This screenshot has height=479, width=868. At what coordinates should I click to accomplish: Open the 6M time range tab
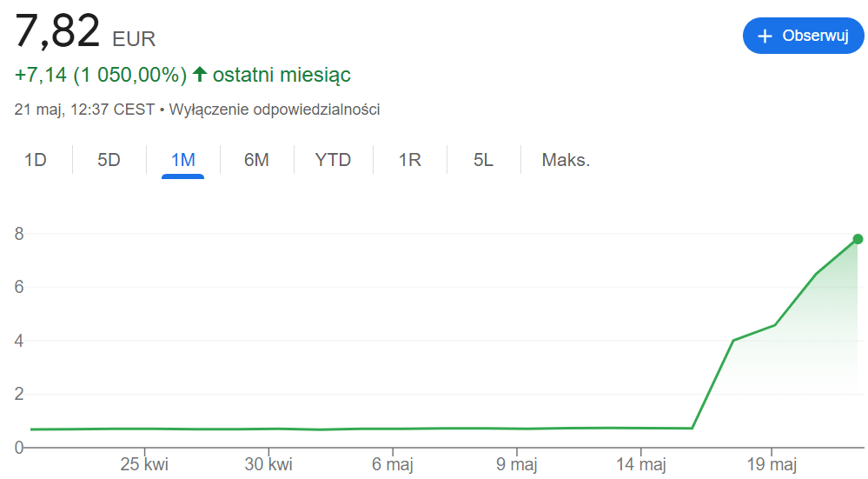tap(256, 160)
